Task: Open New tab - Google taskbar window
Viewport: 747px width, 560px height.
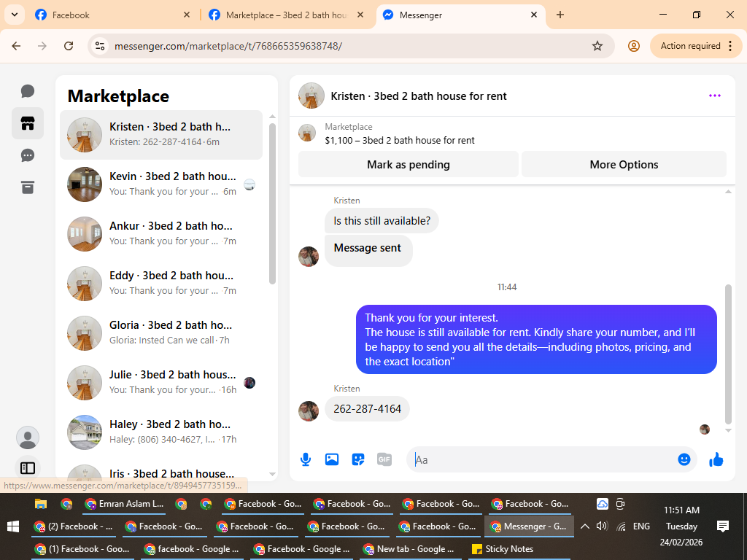Action: click(x=409, y=549)
